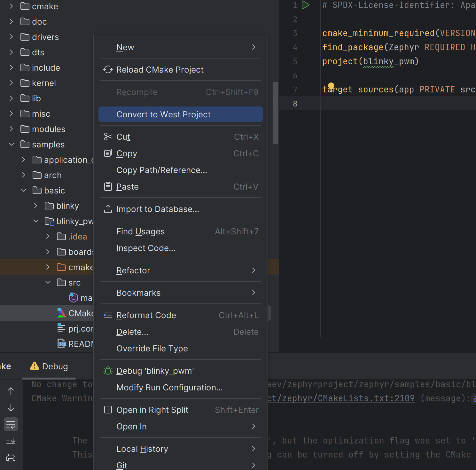Click the project tree vertical scrollbar
The height and width of the screenshot is (470, 476).
[x=275, y=113]
